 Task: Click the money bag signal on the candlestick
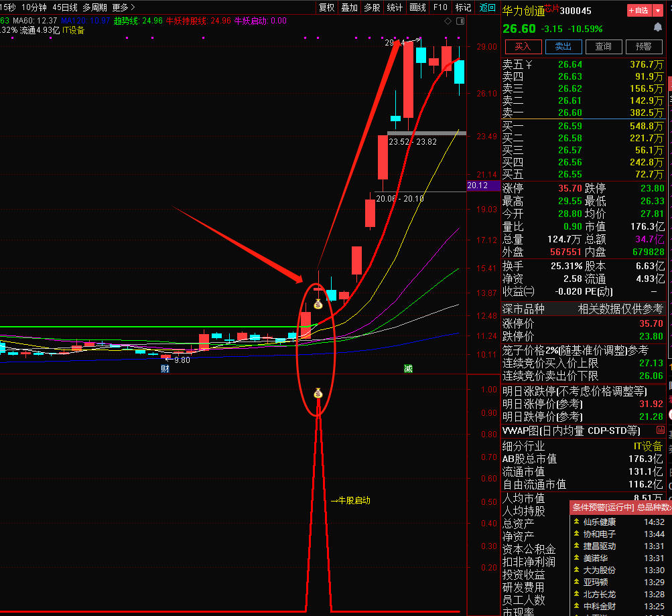(x=318, y=304)
